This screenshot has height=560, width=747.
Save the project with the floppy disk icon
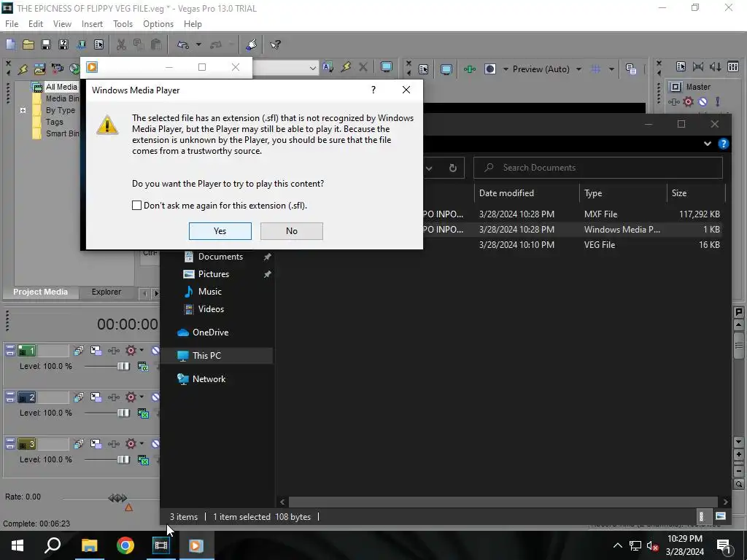46,44
